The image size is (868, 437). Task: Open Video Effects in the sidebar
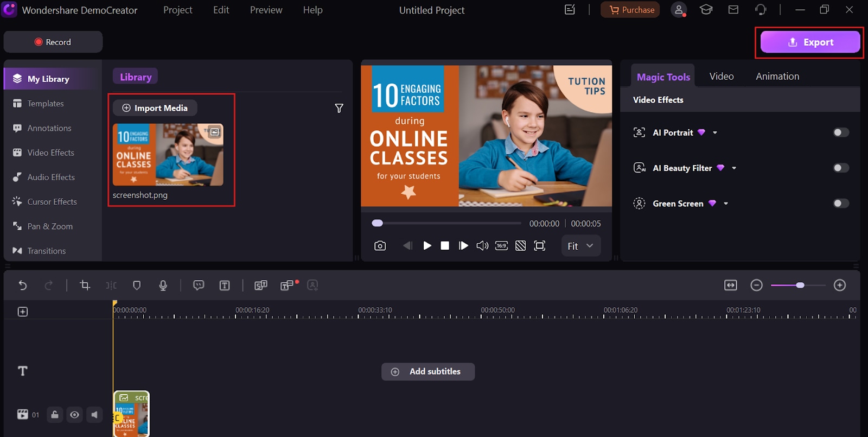coord(53,153)
